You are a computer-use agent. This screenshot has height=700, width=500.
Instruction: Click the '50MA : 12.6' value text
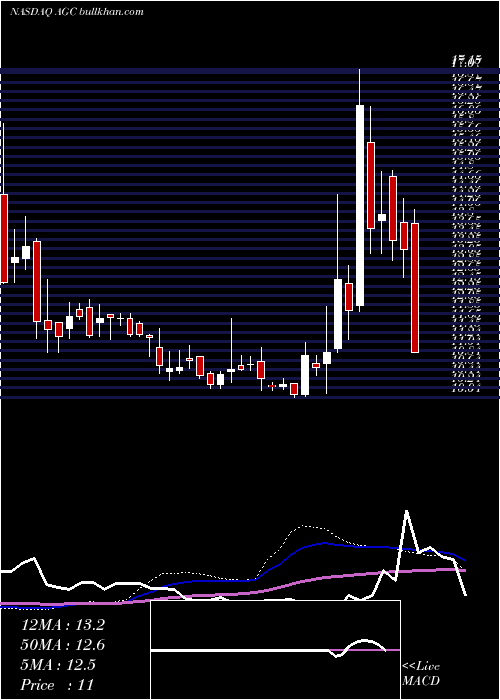[63, 645]
